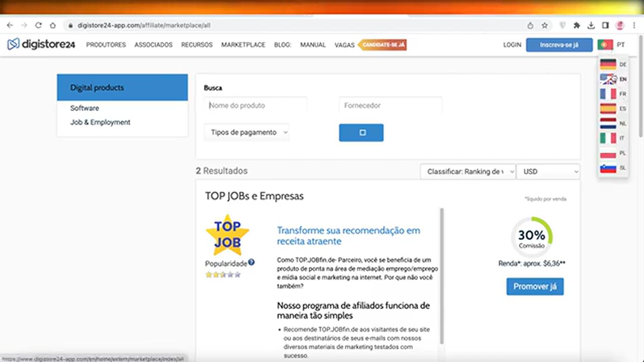Click Inscreva-se já button

[x=559, y=45]
